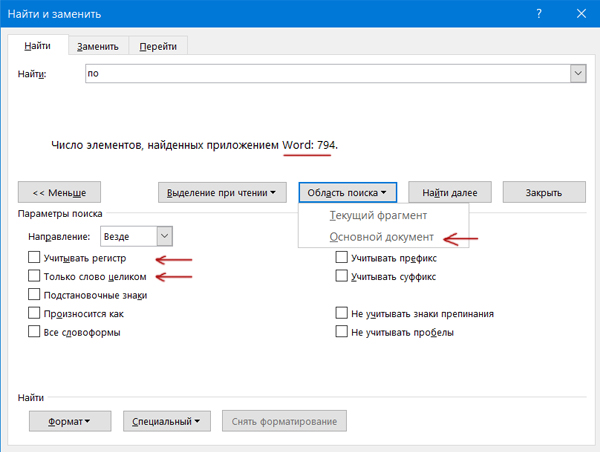Open the Область поиска dropdown

[x=348, y=192]
